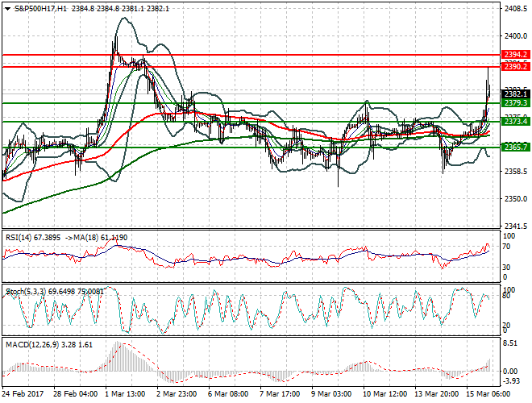
Task: Click the 2408.5 value on price scale
Action: click(x=514, y=9)
